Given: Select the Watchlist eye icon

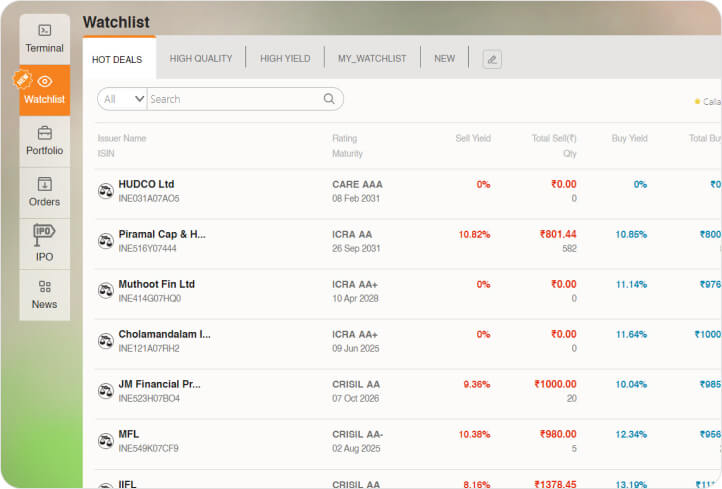Looking at the screenshot, I should [x=45, y=81].
